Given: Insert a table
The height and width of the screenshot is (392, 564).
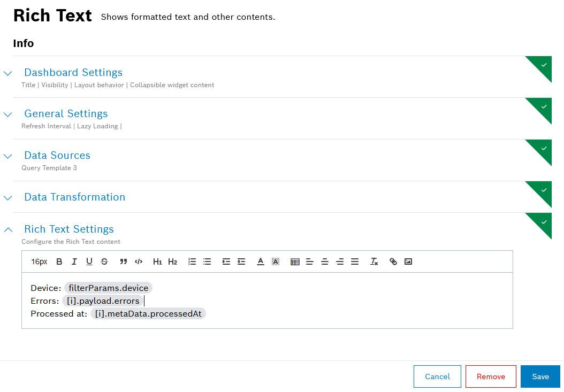Looking at the screenshot, I should coord(295,262).
